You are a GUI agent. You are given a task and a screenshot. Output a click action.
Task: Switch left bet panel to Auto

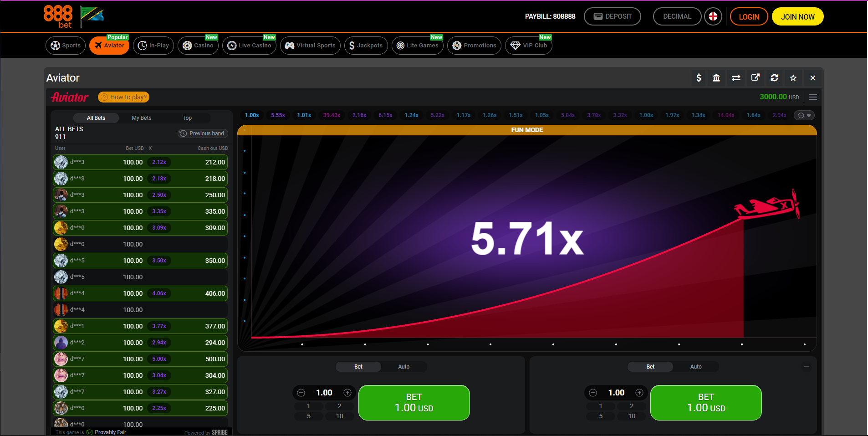pos(403,367)
